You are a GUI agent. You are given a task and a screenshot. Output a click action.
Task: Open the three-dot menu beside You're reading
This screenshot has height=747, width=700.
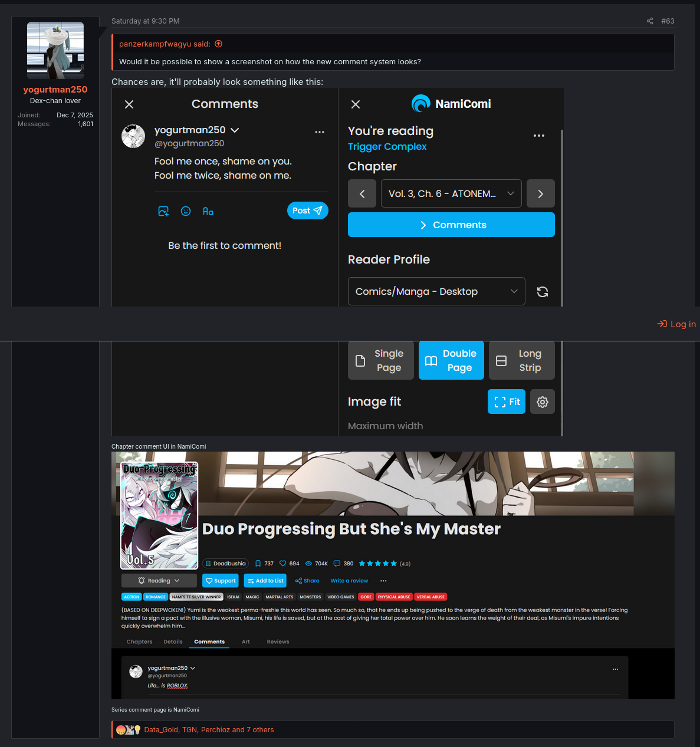539,136
